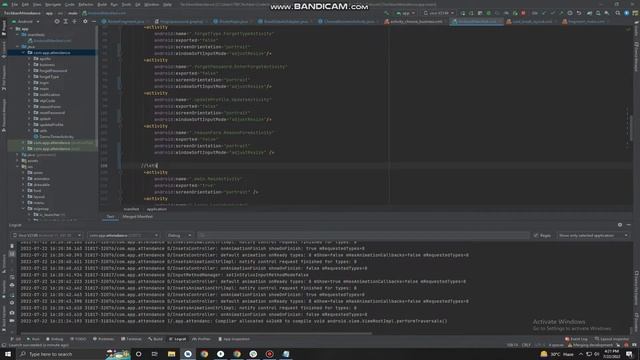Collapse the app module tree node

[11, 29]
